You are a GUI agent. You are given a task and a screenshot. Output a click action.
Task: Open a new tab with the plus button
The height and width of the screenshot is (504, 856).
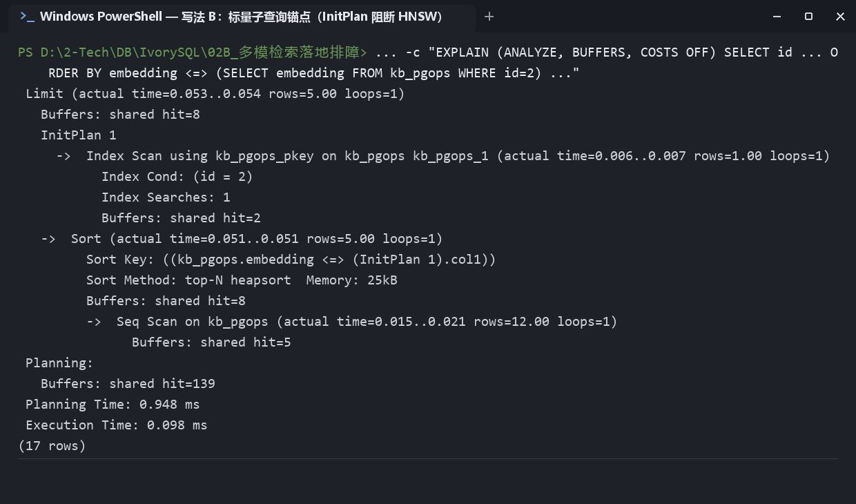click(489, 17)
